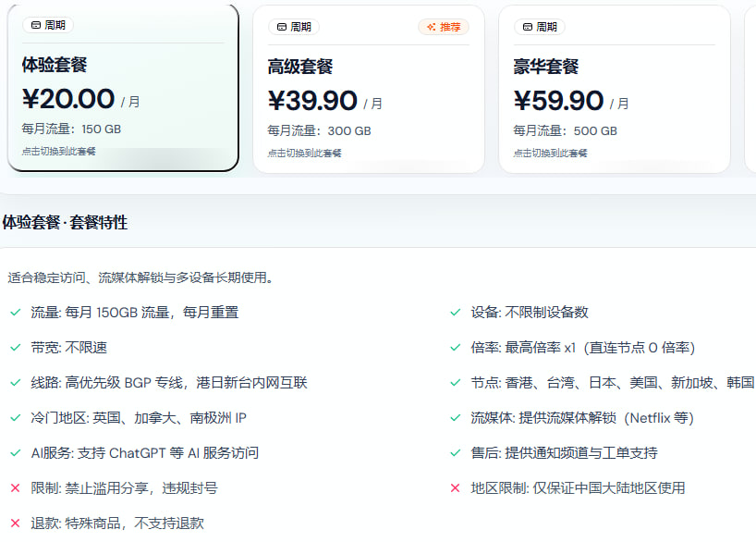
Task: Click the red X beside 限制
Action: (15, 488)
